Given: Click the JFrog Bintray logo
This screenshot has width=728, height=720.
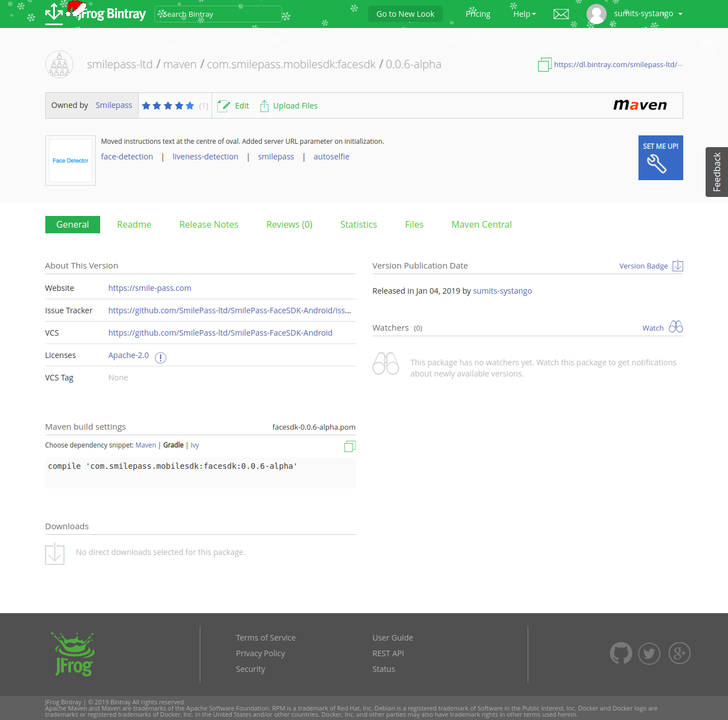Looking at the screenshot, I should (95, 13).
